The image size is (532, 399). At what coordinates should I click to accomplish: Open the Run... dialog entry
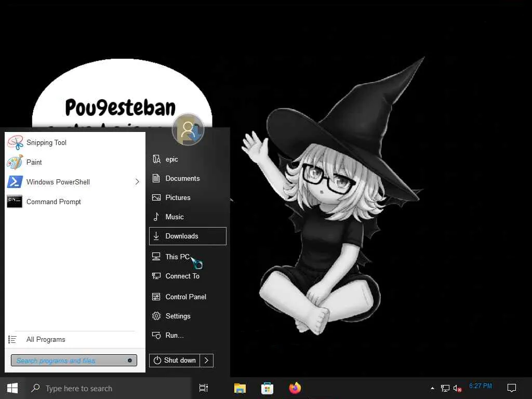188,335
